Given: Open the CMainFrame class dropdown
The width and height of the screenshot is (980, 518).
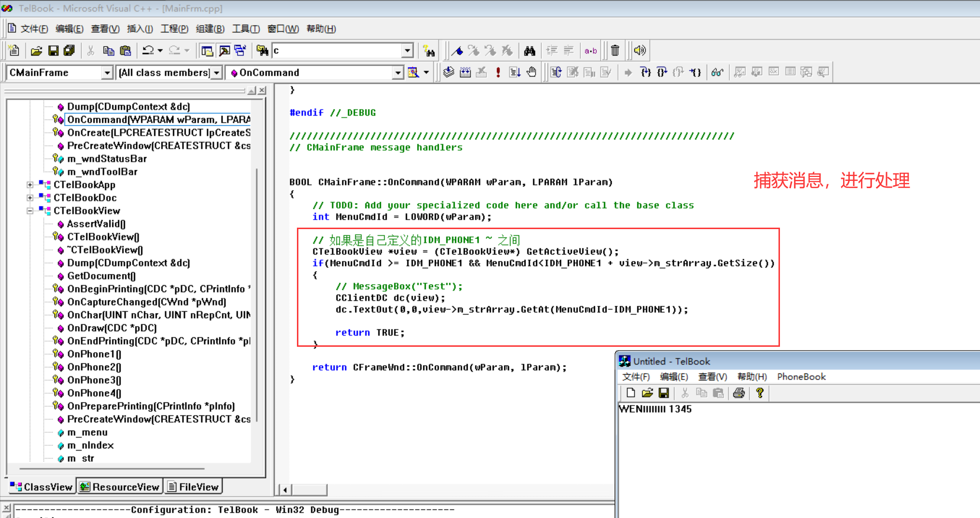Looking at the screenshot, I should tap(107, 73).
